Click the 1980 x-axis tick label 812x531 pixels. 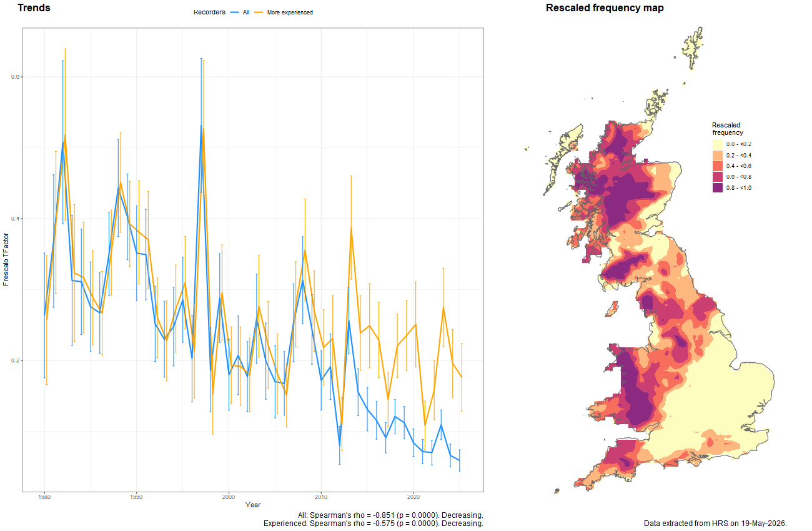[x=44, y=497]
